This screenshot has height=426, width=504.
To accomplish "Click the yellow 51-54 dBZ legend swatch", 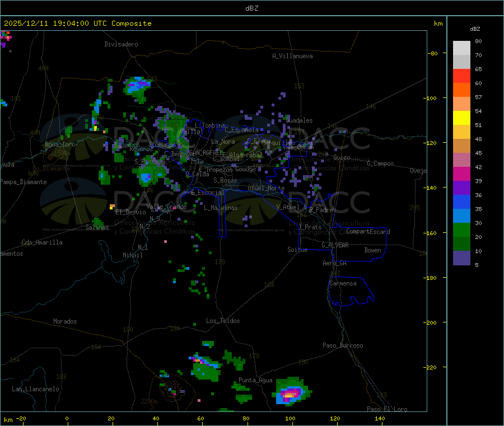I will tap(461, 118).
